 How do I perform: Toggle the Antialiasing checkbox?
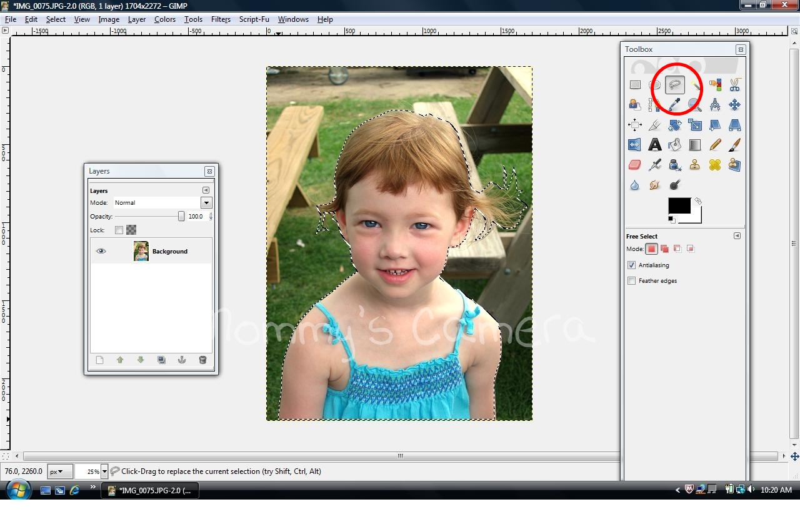click(x=631, y=265)
